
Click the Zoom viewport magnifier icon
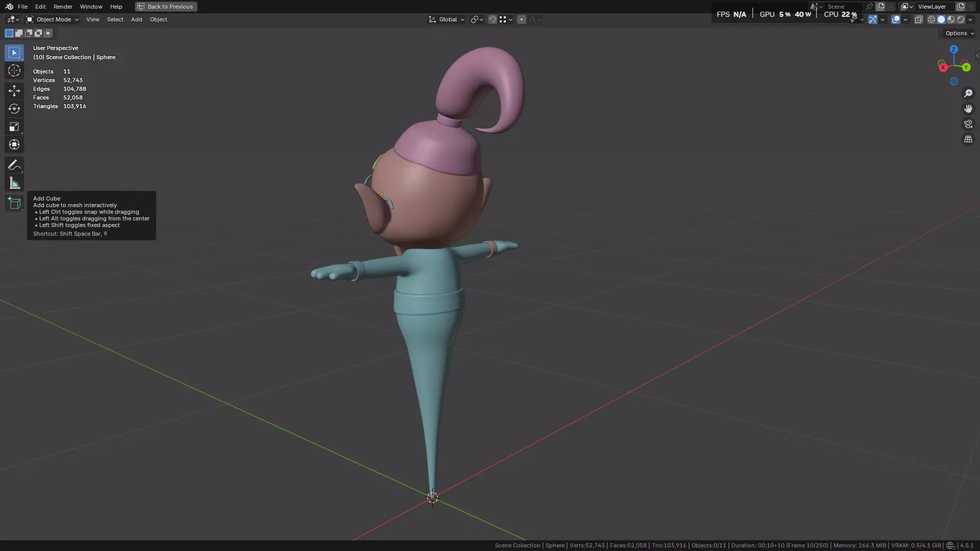pyautogui.click(x=968, y=93)
